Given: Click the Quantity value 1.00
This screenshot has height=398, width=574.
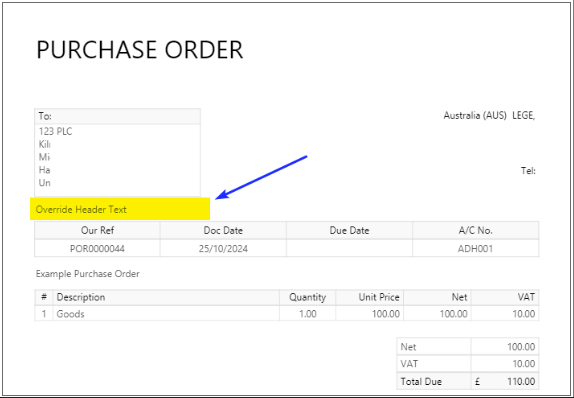Looking at the screenshot, I should pyautogui.click(x=308, y=314).
